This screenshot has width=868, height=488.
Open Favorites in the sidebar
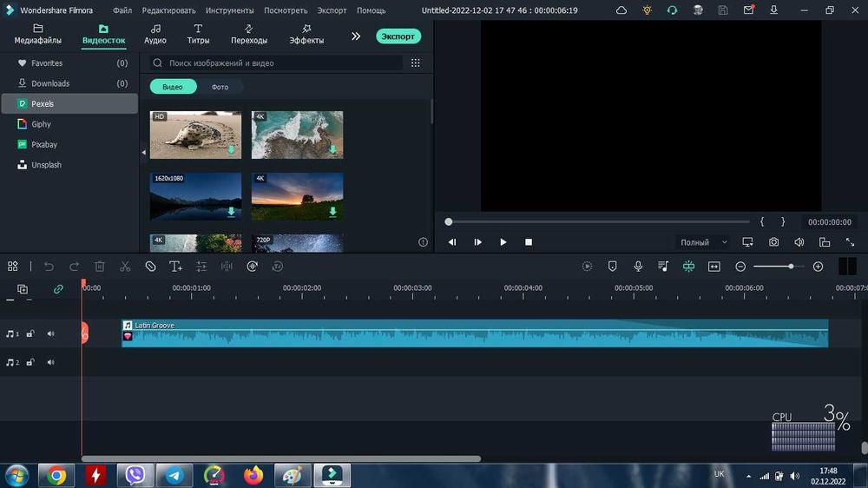point(69,63)
